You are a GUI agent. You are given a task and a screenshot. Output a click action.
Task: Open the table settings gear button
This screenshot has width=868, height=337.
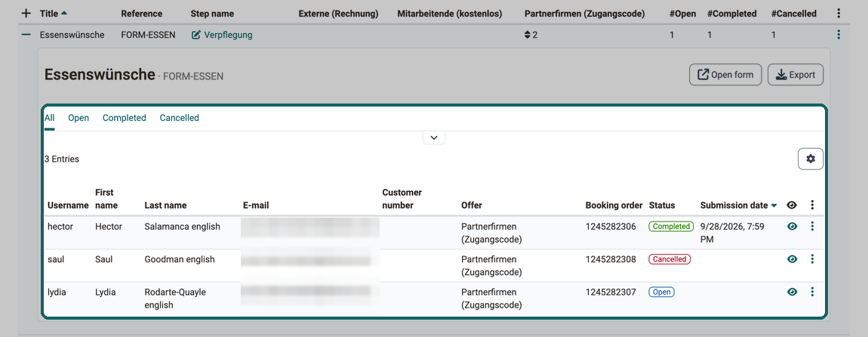811,159
